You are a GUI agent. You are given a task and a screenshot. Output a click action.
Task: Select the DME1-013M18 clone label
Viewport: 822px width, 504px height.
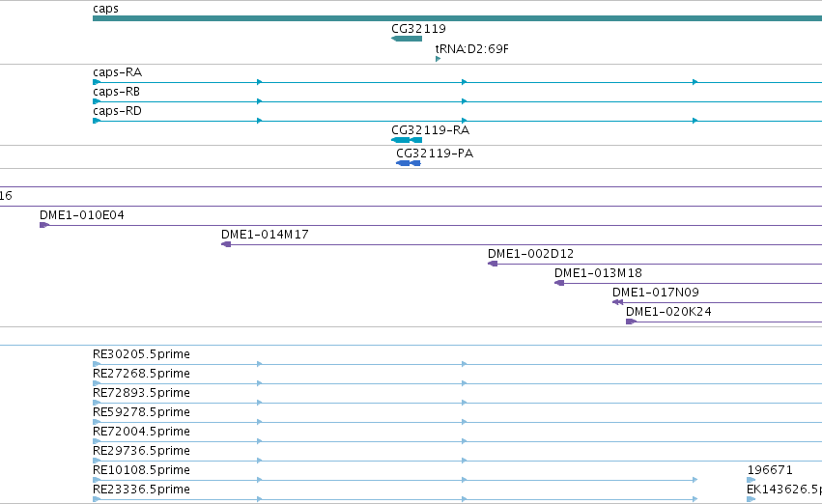point(598,273)
